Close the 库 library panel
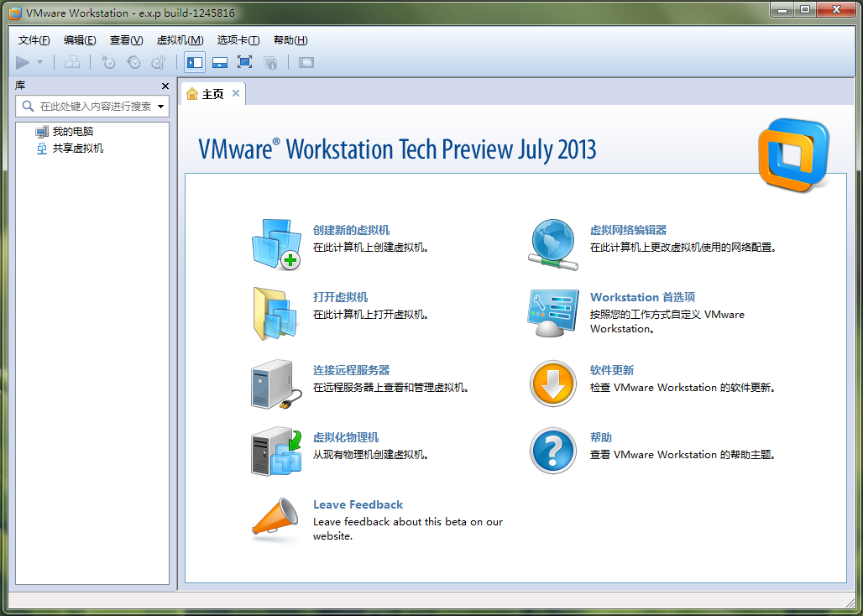 tap(165, 86)
